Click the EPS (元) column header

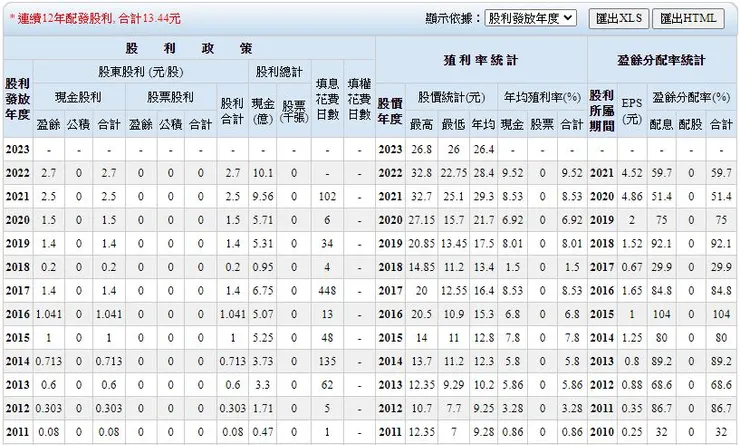632,110
